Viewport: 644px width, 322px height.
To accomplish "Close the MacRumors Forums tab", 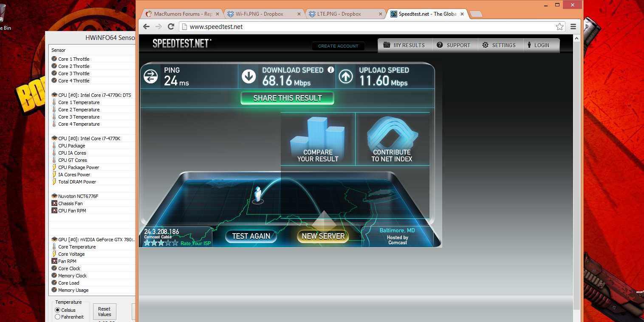I will pyautogui.click(x=217, y=14).
